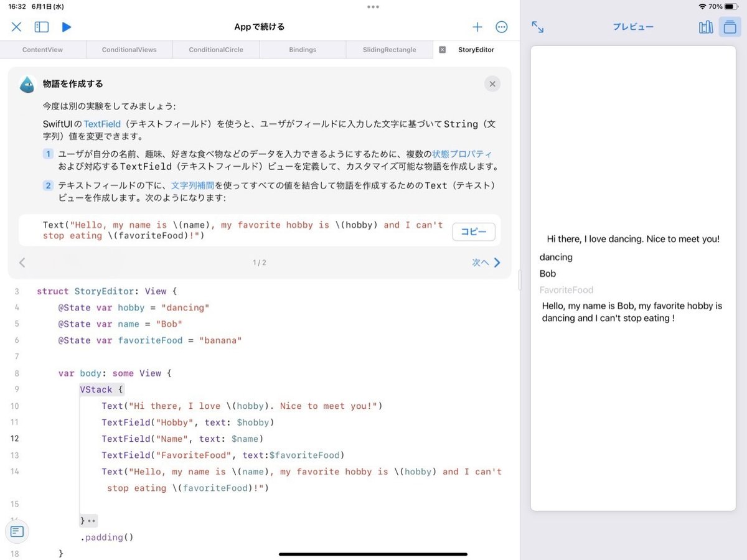
Task: Click line number 12 in the gutter
Action: (16, 439)
